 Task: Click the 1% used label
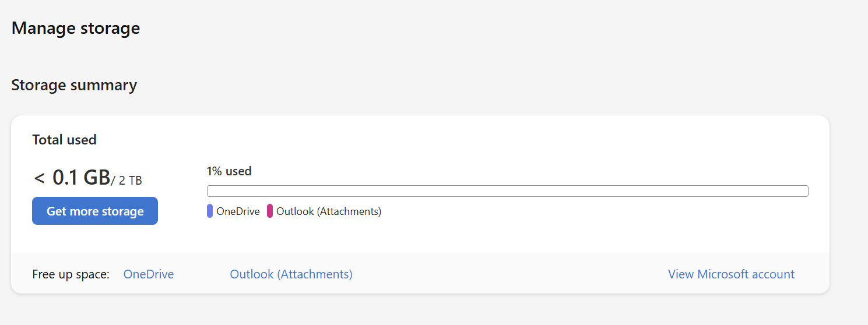229,171
